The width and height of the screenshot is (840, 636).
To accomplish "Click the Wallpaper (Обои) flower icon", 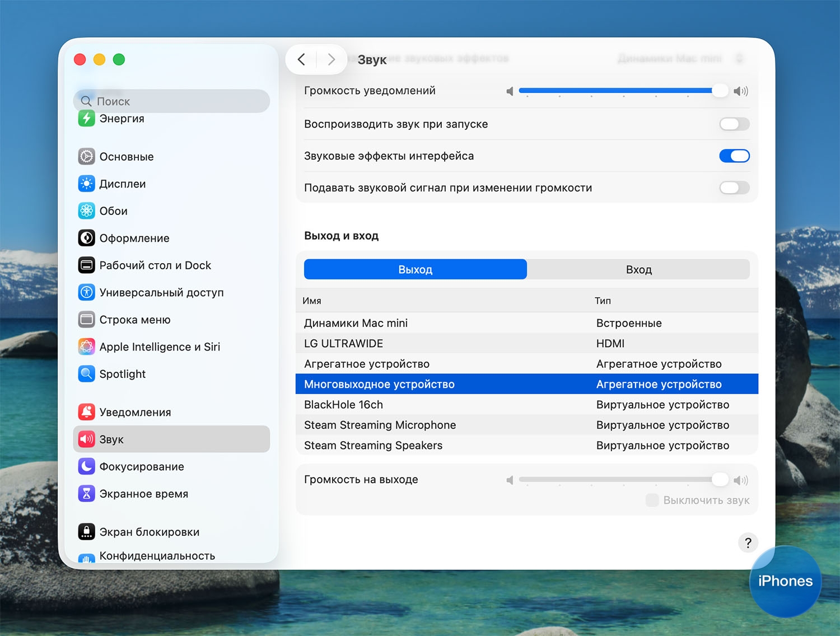I will [x=86, y=211].
